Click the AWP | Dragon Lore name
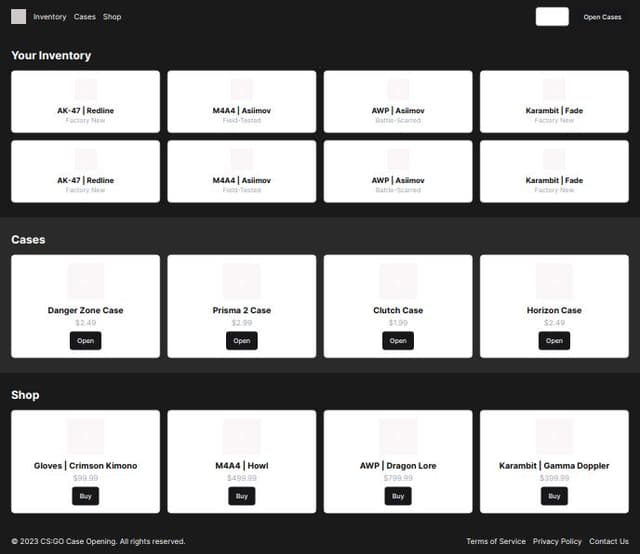Viewport: 640px width, 554px height. pyautogui.click(x=398, y=466)
